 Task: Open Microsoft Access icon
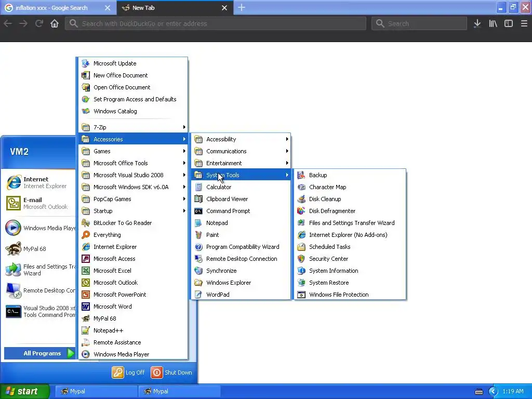[86, 259]
